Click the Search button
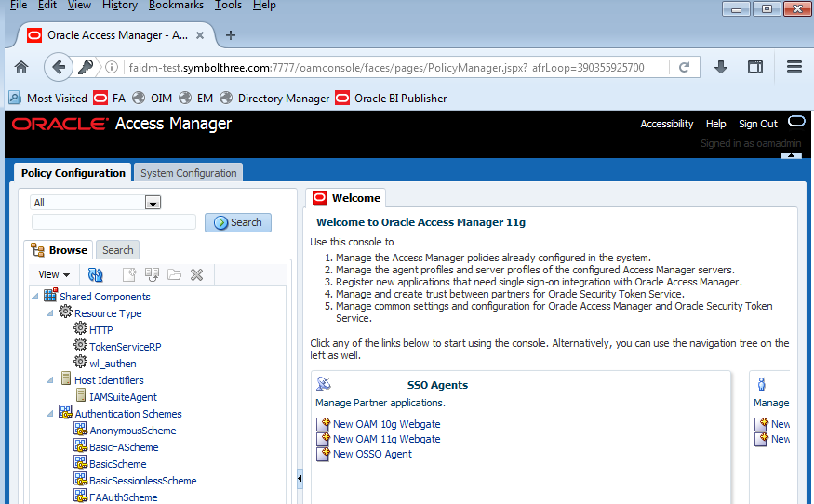 [x=238, y=222]
